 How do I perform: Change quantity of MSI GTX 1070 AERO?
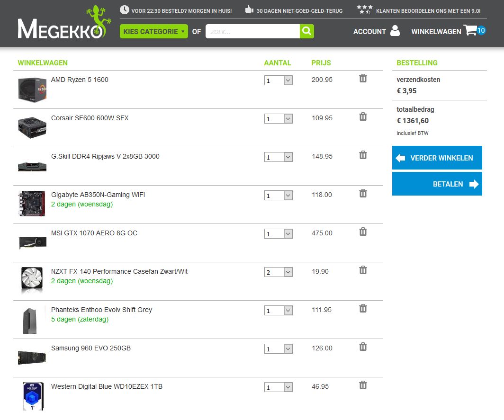click(279, 233)
